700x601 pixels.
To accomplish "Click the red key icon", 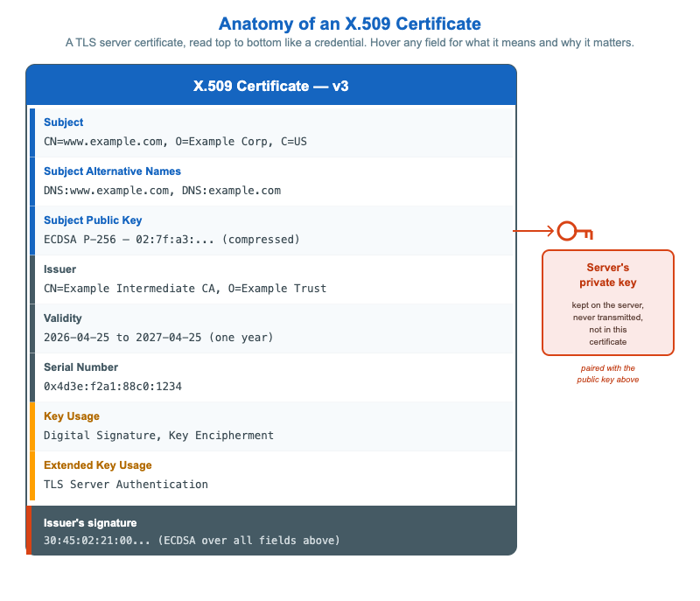I will pos(575,231).
